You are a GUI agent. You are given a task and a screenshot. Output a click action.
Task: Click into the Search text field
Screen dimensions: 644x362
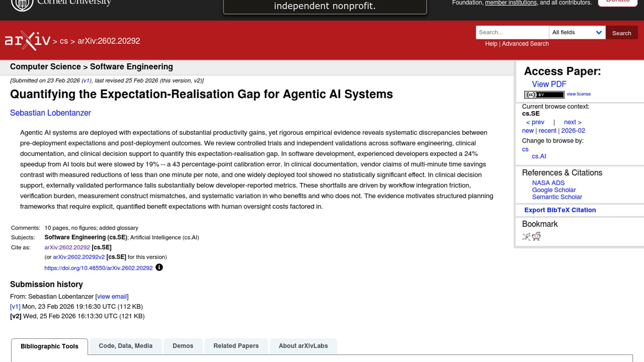tap(512, 33)
